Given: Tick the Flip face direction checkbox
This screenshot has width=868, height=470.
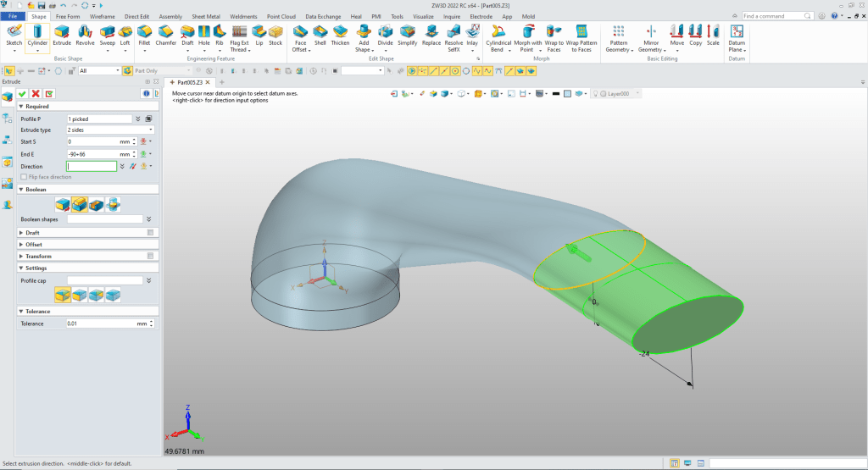Looking at the screenshot, I should (x=24, y=177).
